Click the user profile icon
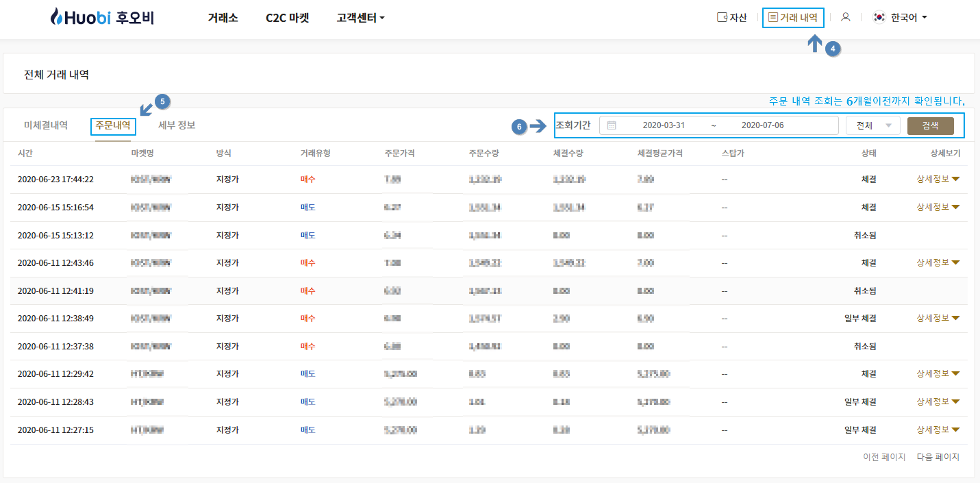The width and height of the screenshot is (980, 483). tap(846, 17)
